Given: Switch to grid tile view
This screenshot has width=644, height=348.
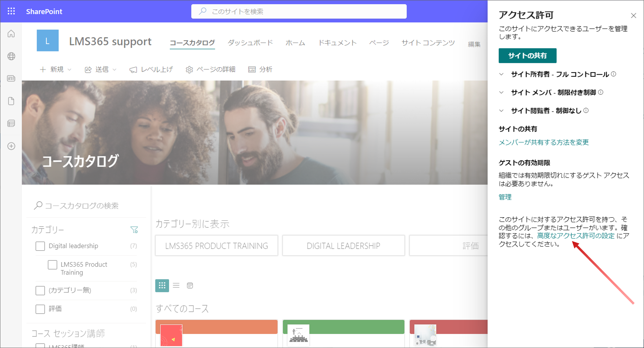Looking at the screenshot, I should 162,285.
